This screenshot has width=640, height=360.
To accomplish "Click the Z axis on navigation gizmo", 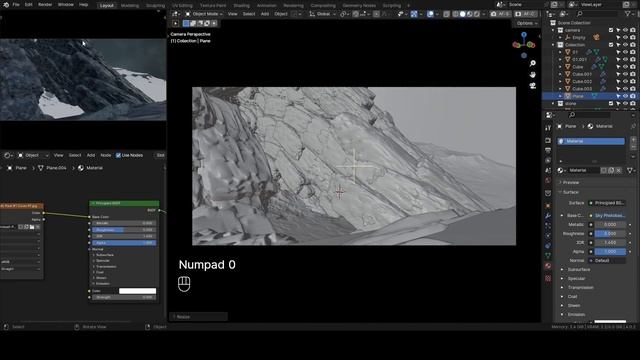I will 524,35.
